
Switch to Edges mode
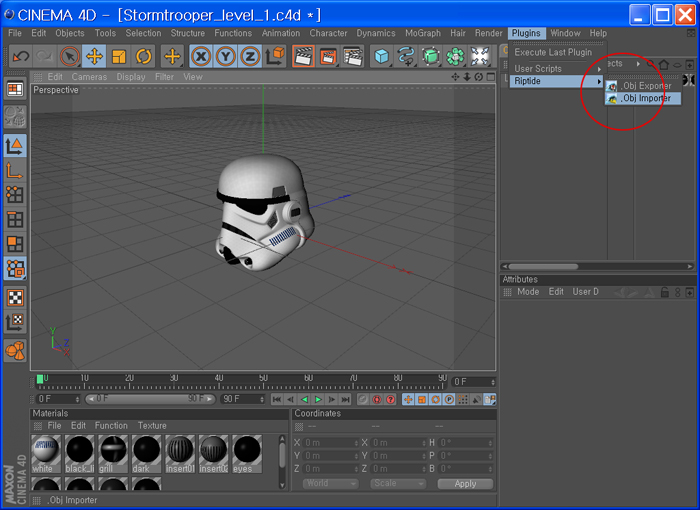(15, 219)
